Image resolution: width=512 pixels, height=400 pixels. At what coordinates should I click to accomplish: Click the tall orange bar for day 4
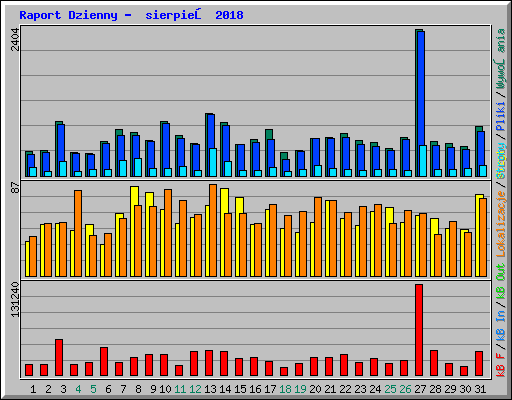[78, 233]
